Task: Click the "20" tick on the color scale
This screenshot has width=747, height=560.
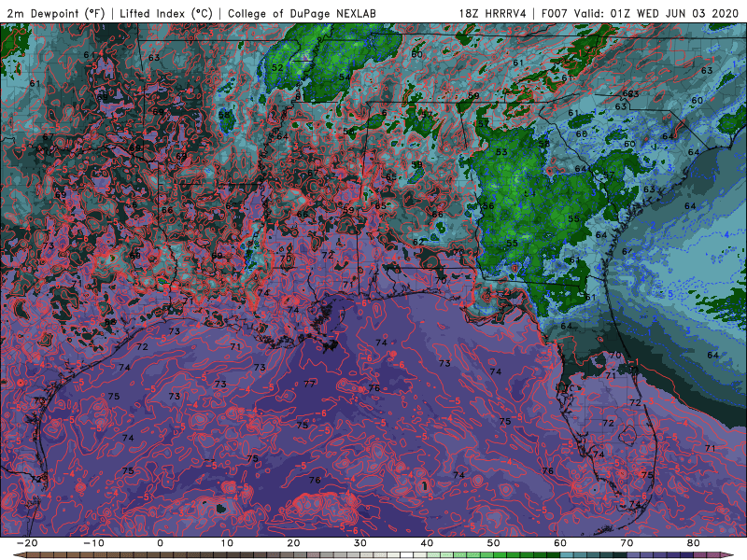Action: [293, 543]
